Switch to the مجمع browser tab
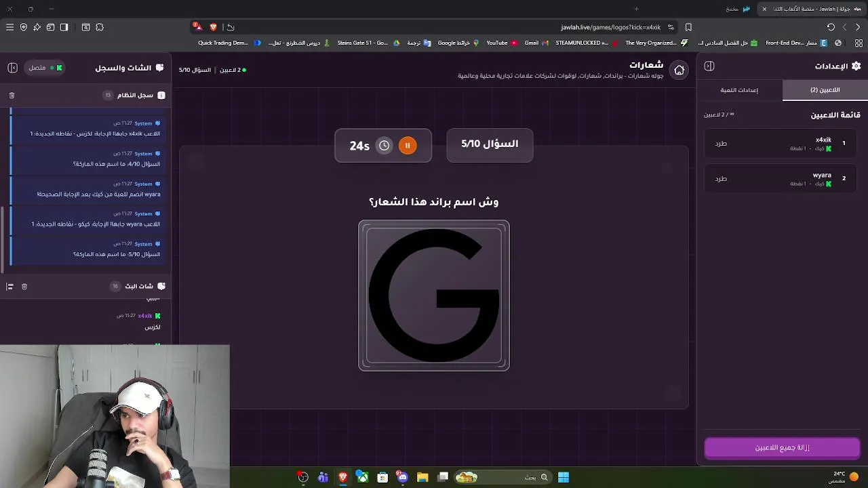The width and height of the screenshot is (868, 488). pos(738,9)
